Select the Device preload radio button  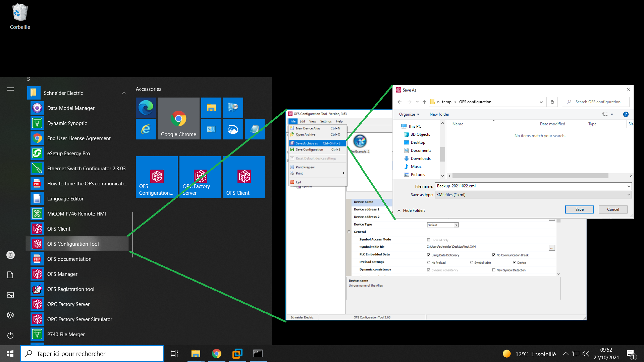click(x=515, y=262)
